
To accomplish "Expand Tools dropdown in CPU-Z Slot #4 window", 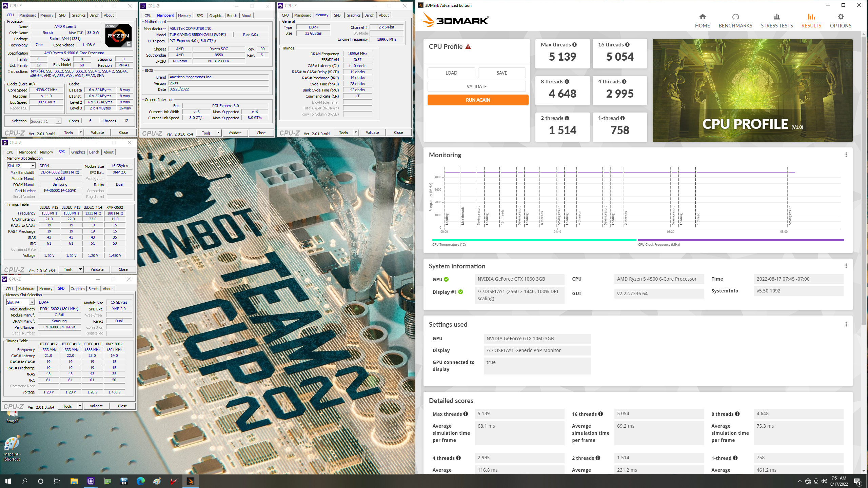I will [x=80, y=406].
